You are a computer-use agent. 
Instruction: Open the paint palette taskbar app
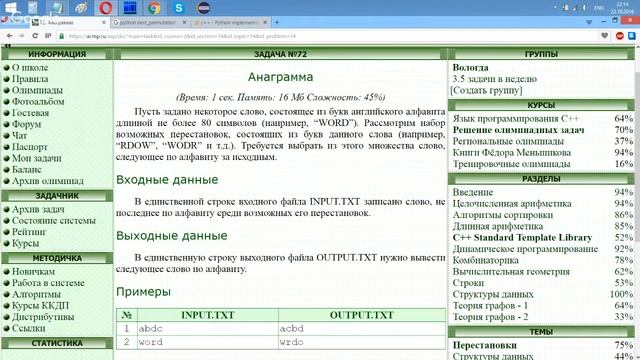[81, 7]
